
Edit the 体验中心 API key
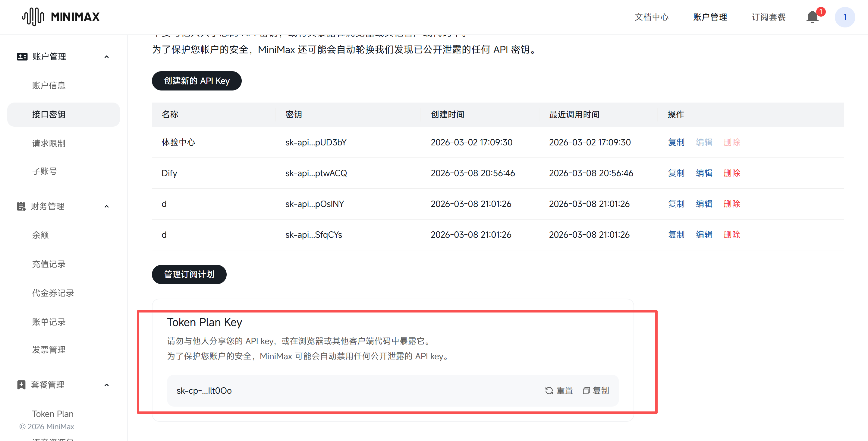(x=704, y=142)
